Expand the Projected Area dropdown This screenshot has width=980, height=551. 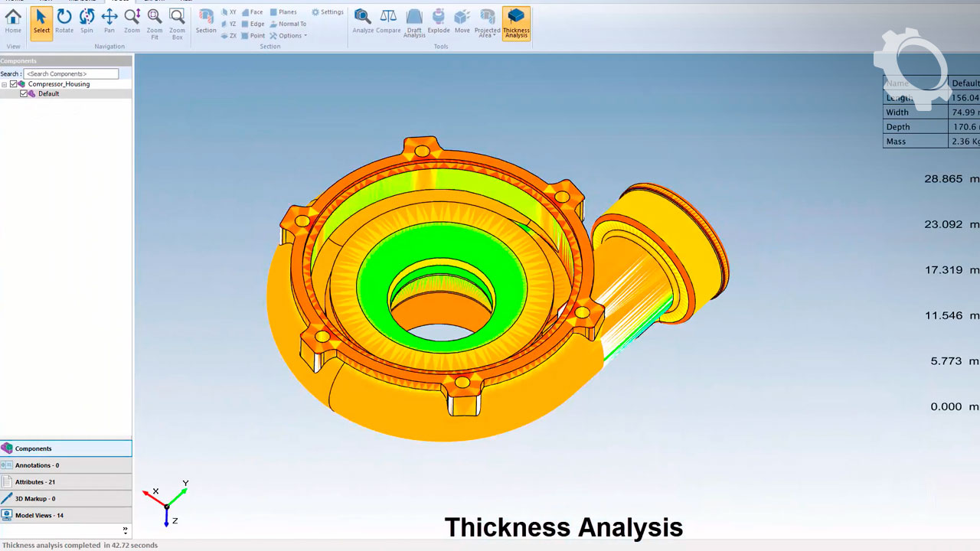[x=488, y=23]
